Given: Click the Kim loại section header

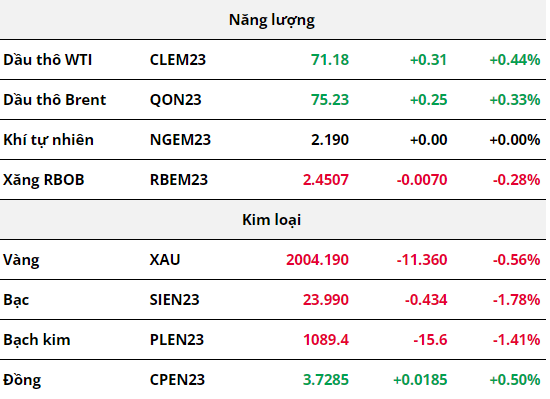Looking at the screenshot, I should 272,220.
